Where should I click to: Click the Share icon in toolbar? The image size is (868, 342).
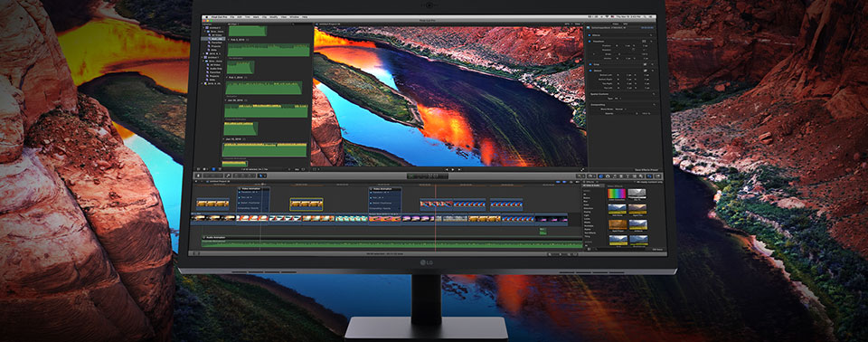(x=658, y=176)
